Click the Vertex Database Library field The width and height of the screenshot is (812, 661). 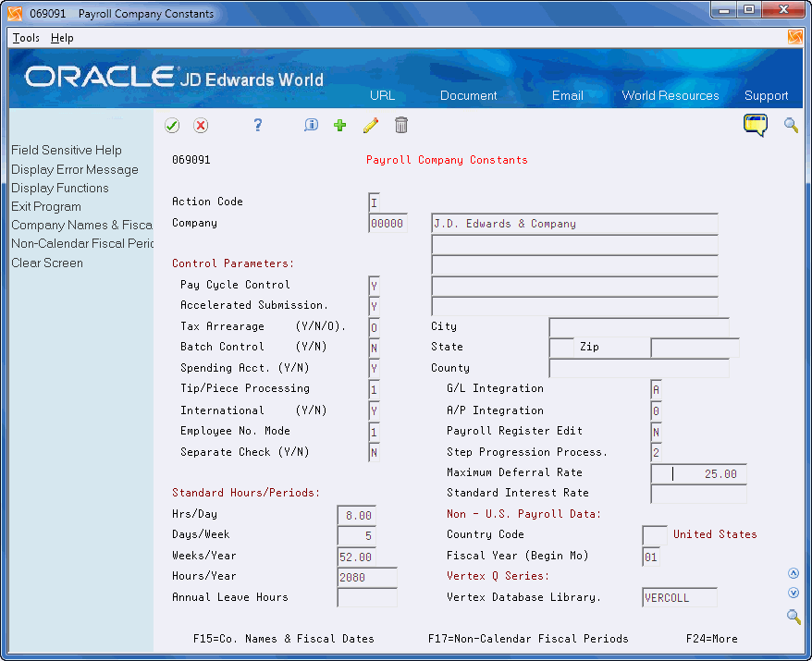[680, 598]
